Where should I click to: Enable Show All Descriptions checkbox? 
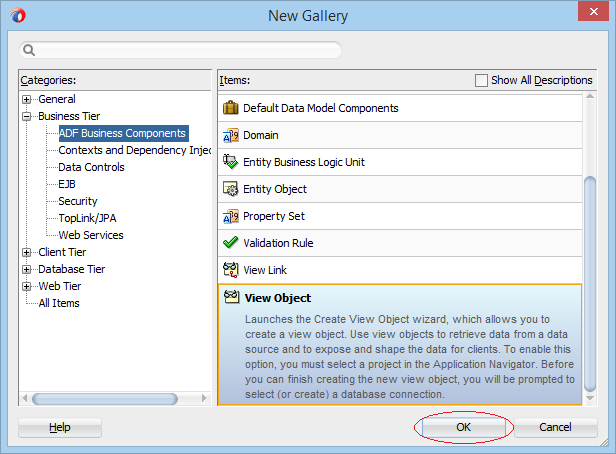point(481,80)
